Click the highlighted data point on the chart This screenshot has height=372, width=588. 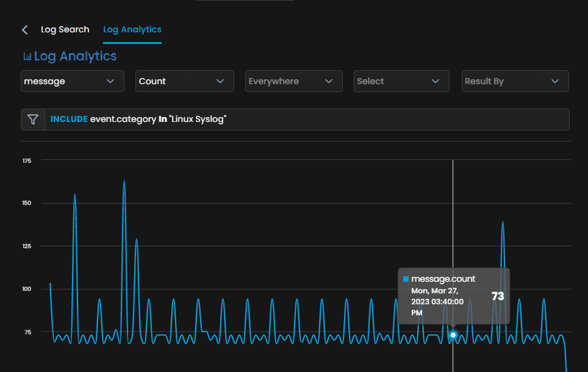453,335
